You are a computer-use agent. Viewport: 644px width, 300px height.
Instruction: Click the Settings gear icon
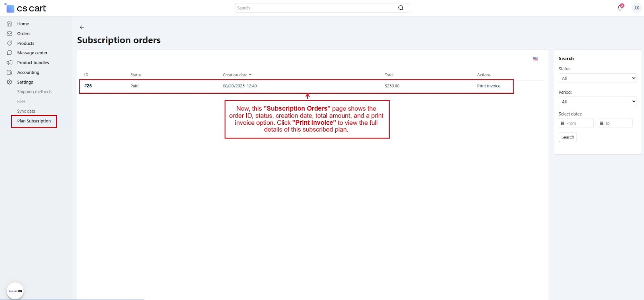[10, 82]
